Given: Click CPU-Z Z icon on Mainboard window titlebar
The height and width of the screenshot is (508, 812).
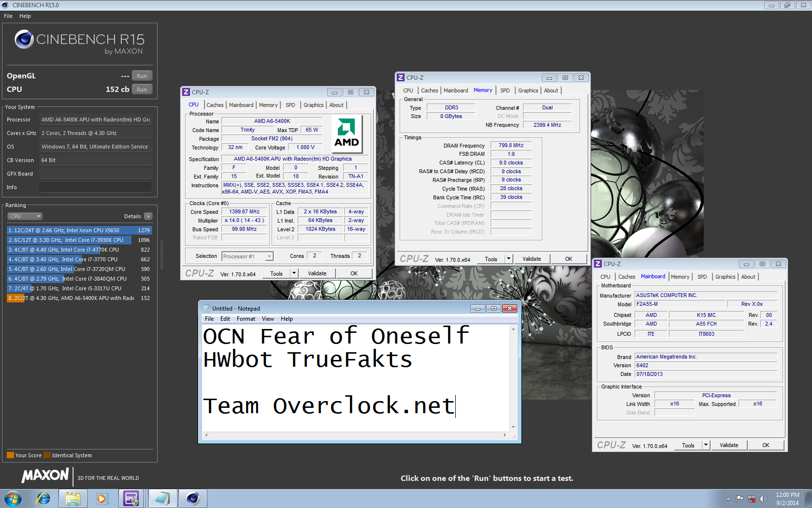Looking at the screenshot, I should 598,264.
